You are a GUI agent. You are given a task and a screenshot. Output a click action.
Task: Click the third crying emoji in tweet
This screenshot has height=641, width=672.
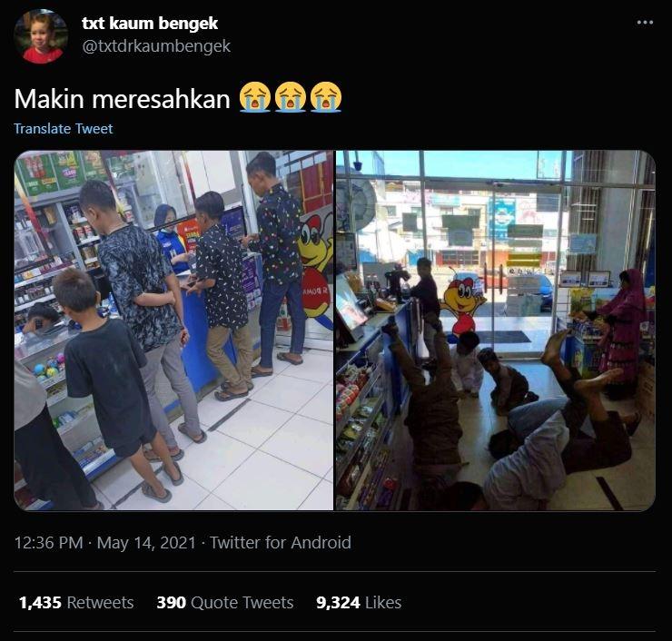326,97
